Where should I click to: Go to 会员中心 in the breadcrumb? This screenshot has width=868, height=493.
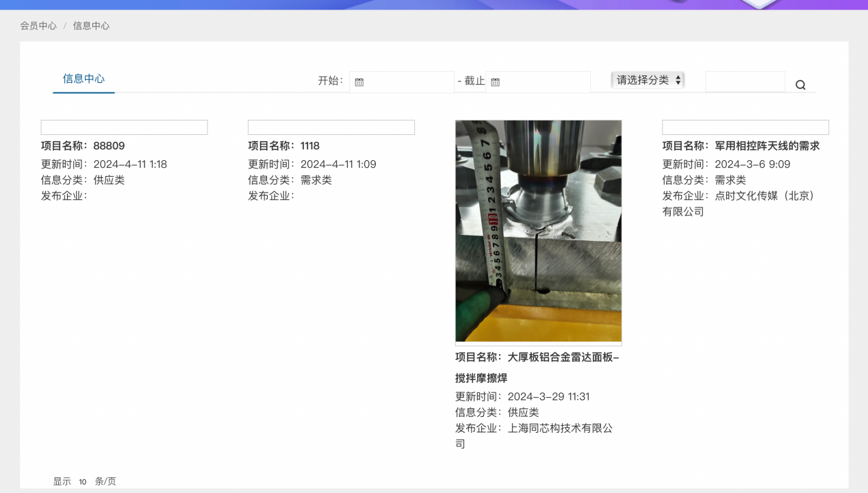(38, 26)
